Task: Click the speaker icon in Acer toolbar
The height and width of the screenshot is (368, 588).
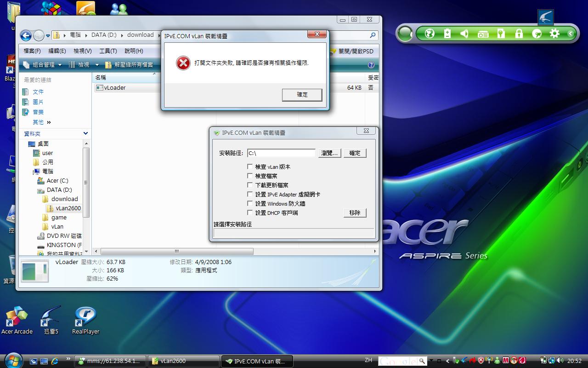Action: click(465, 34)
